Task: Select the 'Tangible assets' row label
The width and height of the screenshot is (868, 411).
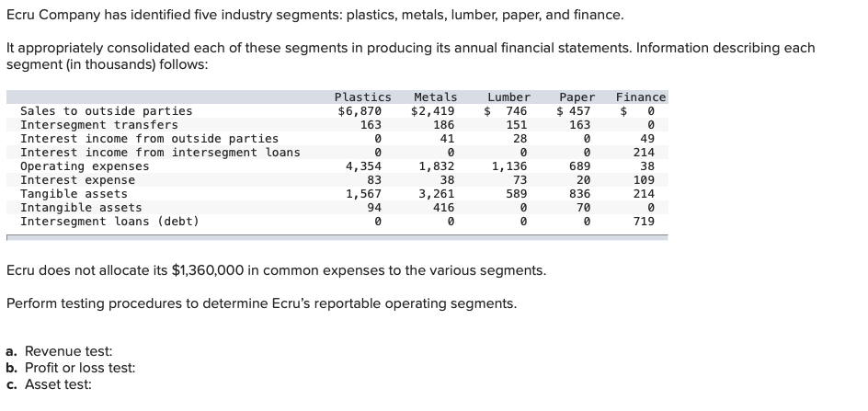Action: (x=74, y=194)
